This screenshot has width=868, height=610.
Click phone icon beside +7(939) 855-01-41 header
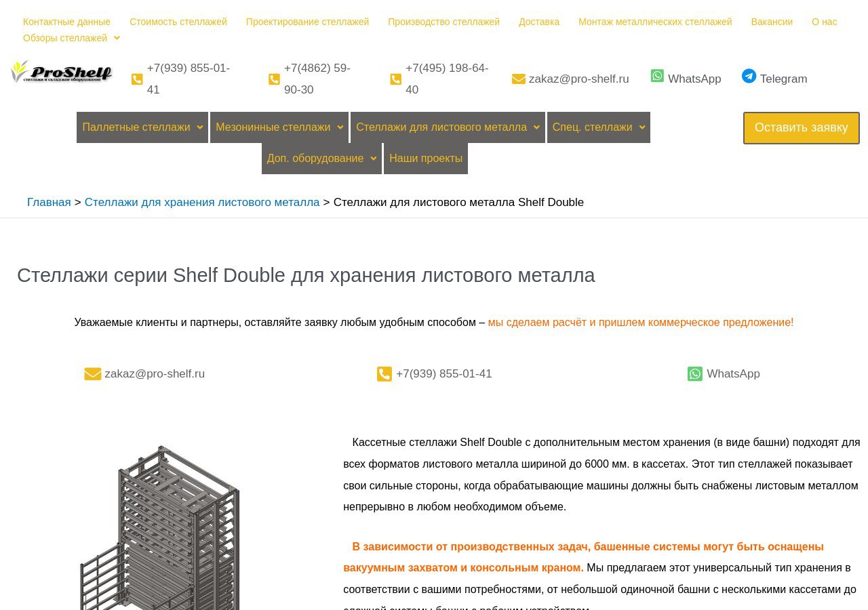[137, 79]
